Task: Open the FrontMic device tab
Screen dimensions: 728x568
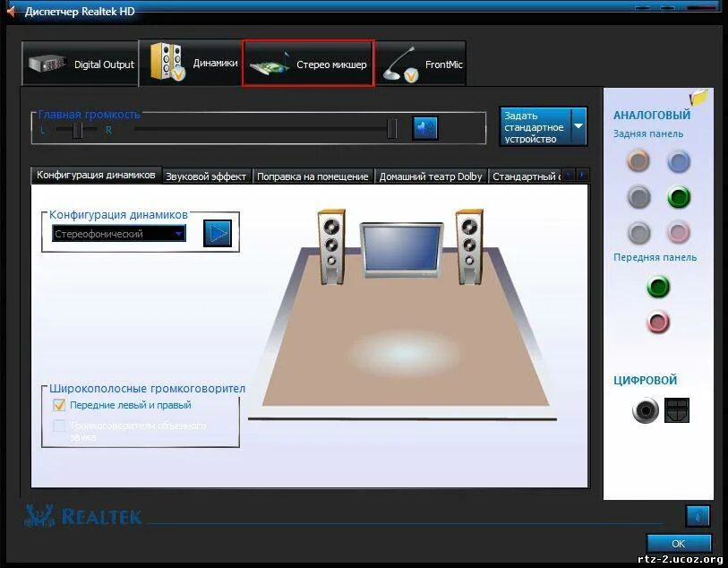Action: (x=421, y=64)
